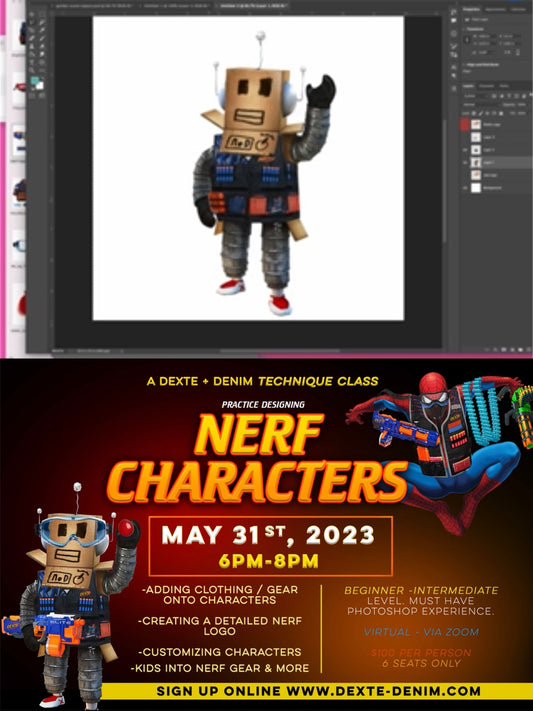Open the Normal blend mode dropdown
This screenshot has width=533, height=711.
coord(481,105)
